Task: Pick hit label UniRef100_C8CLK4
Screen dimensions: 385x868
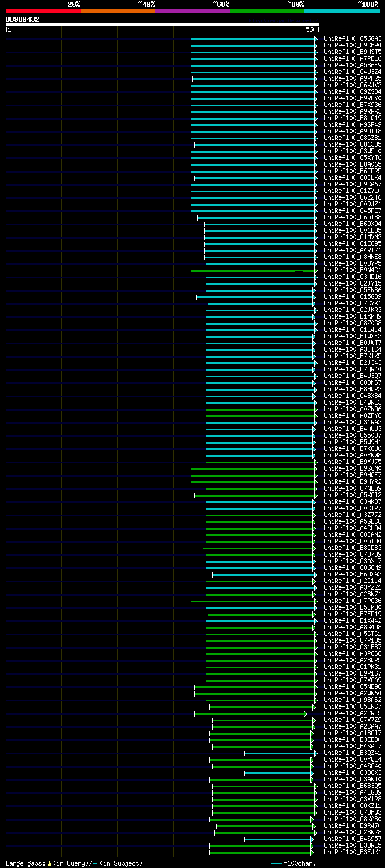Action: tap(353, 178)
